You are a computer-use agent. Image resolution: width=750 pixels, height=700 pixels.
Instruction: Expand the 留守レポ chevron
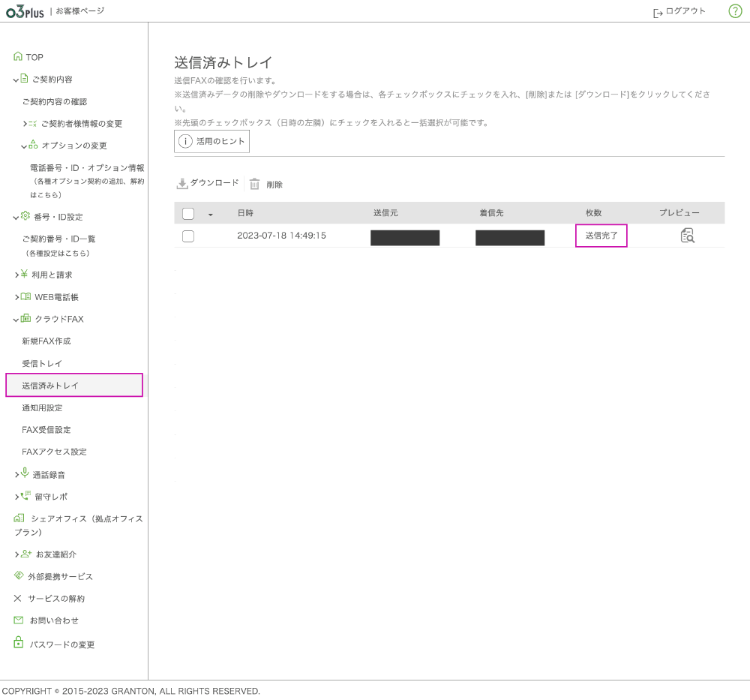(x=16, y=497)
